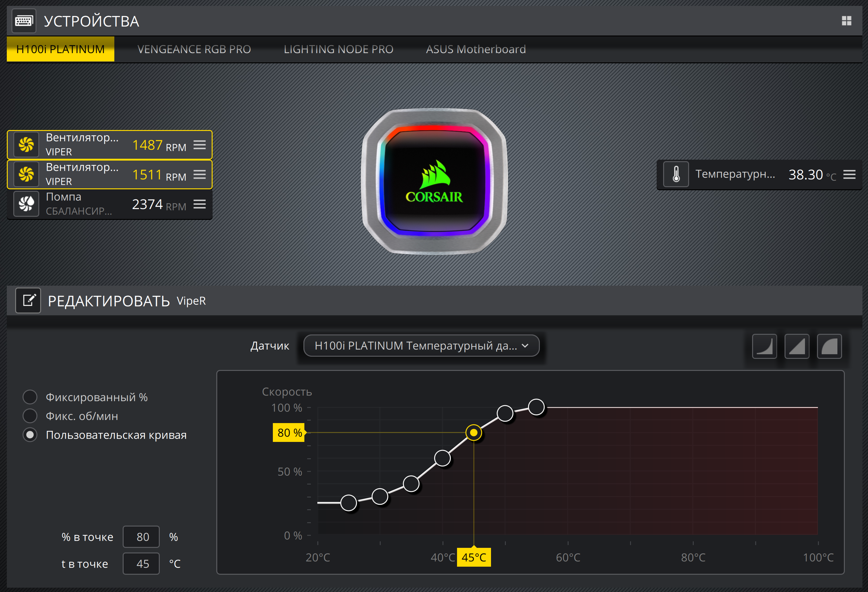Select Пользовательская кривая radio option
Viewport: 868px width, 592px height.
click(30, 435)
